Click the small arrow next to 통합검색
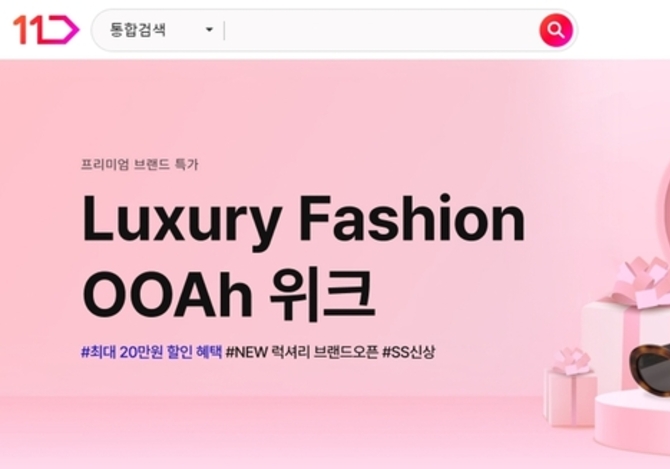670x469 pixels. [209, 29]
